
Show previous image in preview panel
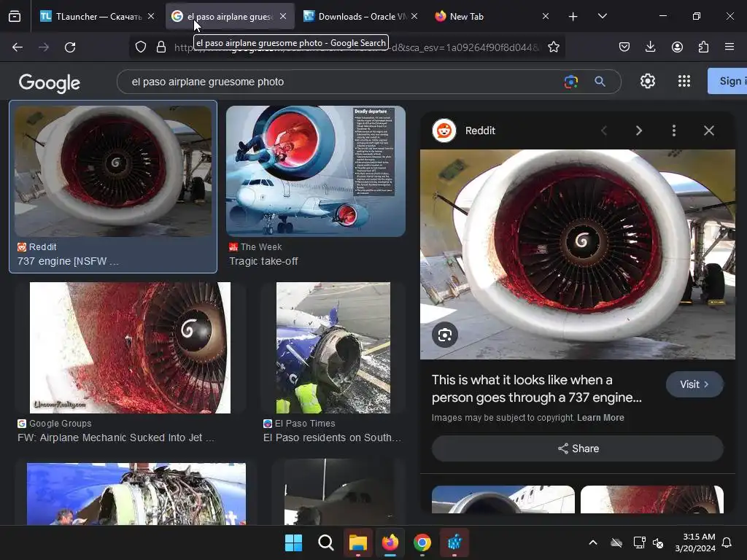(x=604, y=131)
